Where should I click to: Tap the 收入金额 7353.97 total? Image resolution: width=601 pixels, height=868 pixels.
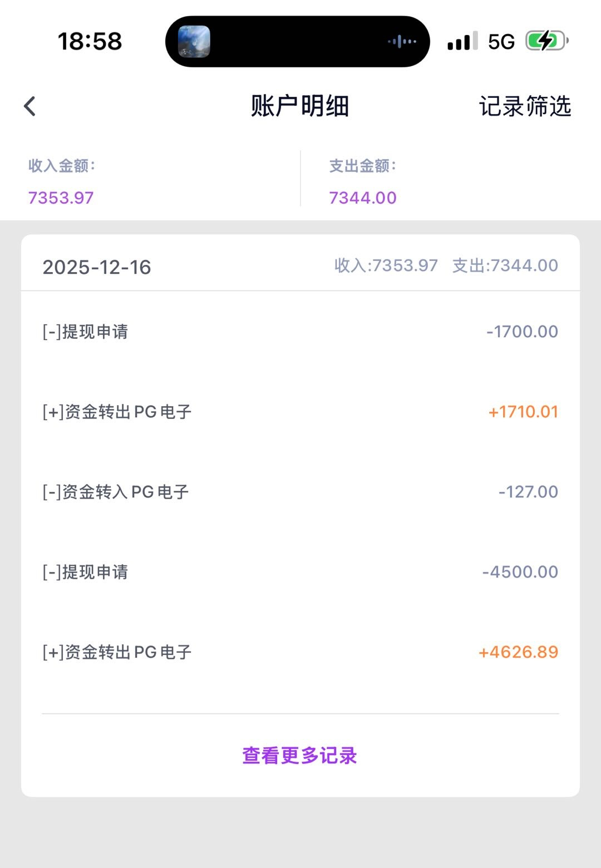61,198
